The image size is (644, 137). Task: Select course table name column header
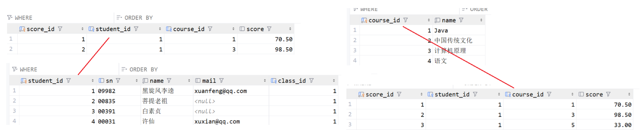[x=459, y=20]
